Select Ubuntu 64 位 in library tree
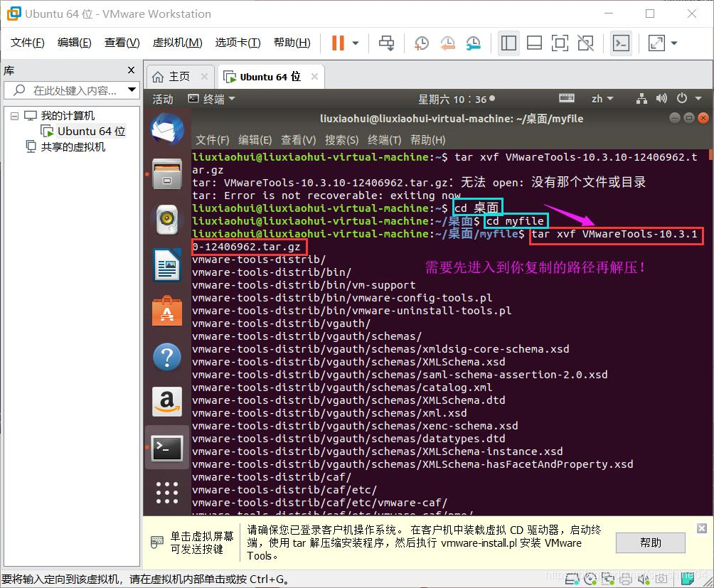The image size is (714, 588). 83,131
